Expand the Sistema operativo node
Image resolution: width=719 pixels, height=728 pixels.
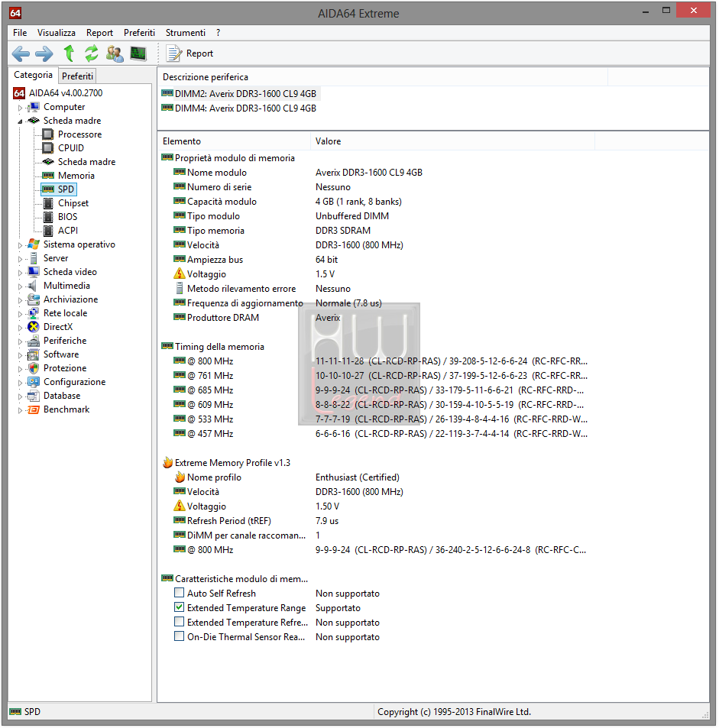click(x=20, y=245)
